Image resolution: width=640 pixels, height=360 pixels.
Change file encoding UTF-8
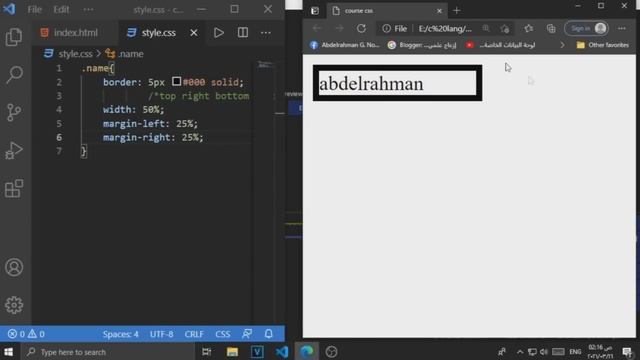(x=161, y=334)
